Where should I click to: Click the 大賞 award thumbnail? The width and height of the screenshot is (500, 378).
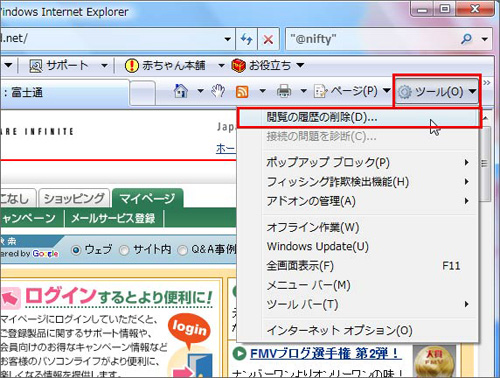(x=434, y=361)
